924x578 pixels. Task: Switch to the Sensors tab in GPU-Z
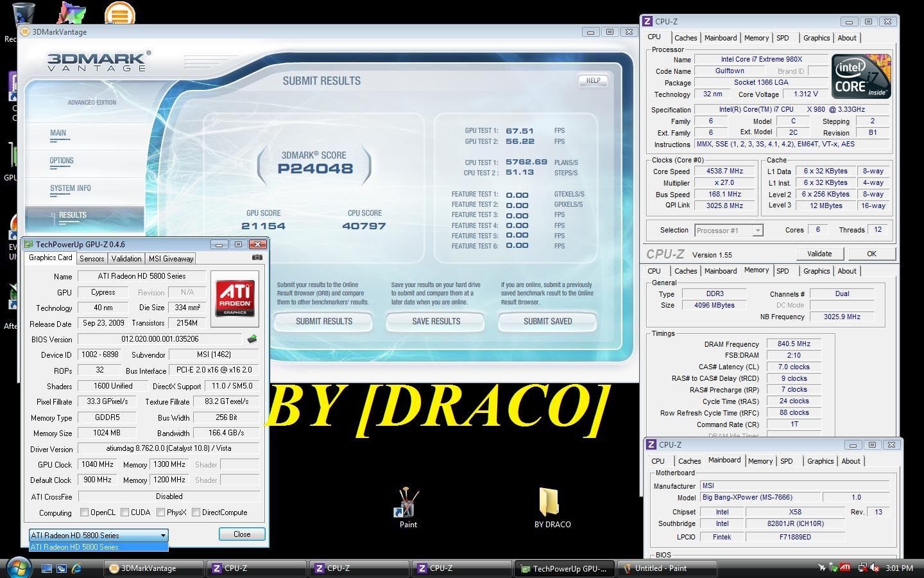(92, 258)
